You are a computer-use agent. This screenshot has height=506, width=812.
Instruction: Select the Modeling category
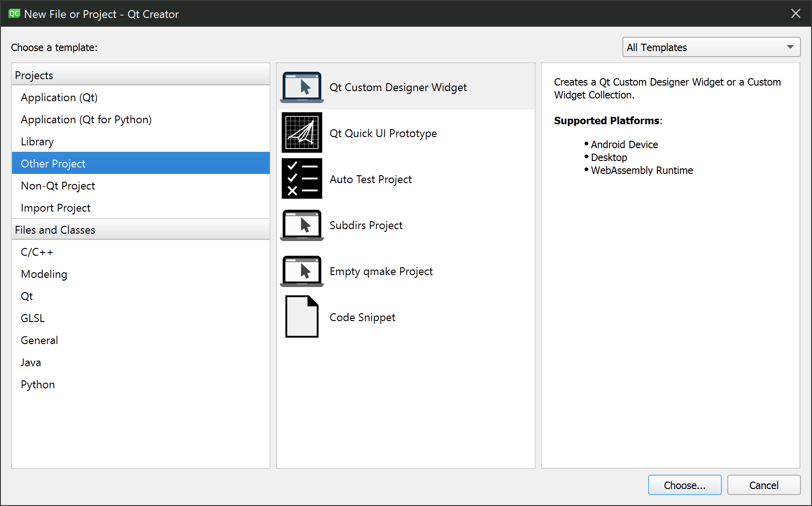pyautogui.click(x=44, y=274)
